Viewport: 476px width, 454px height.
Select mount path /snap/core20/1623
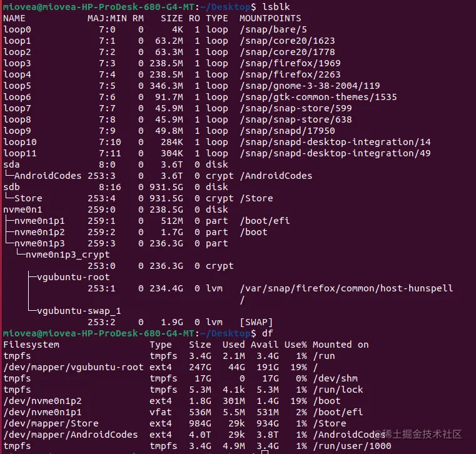click(287, 41)
